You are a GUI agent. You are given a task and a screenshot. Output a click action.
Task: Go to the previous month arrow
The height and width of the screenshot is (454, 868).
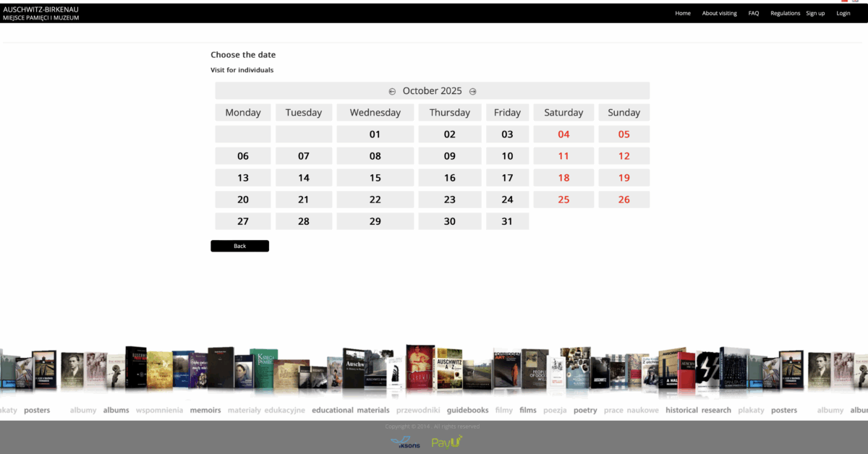click(x=392, y=91)
